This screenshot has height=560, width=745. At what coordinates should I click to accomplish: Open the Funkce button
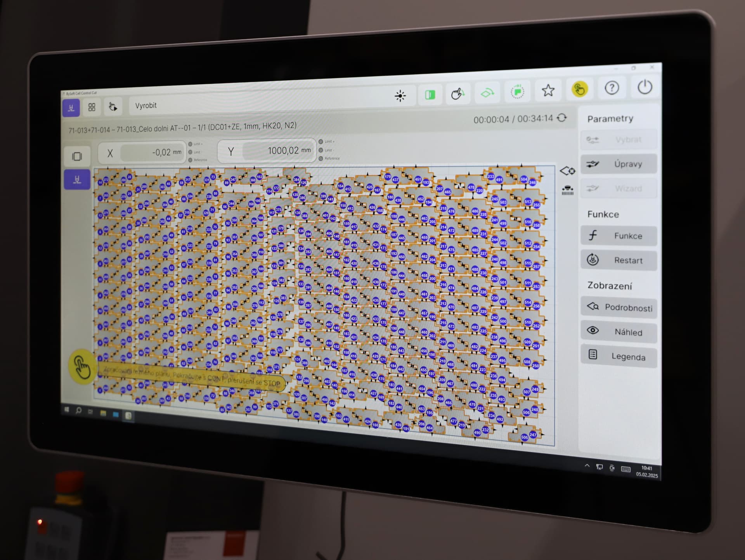click(619, 236)
